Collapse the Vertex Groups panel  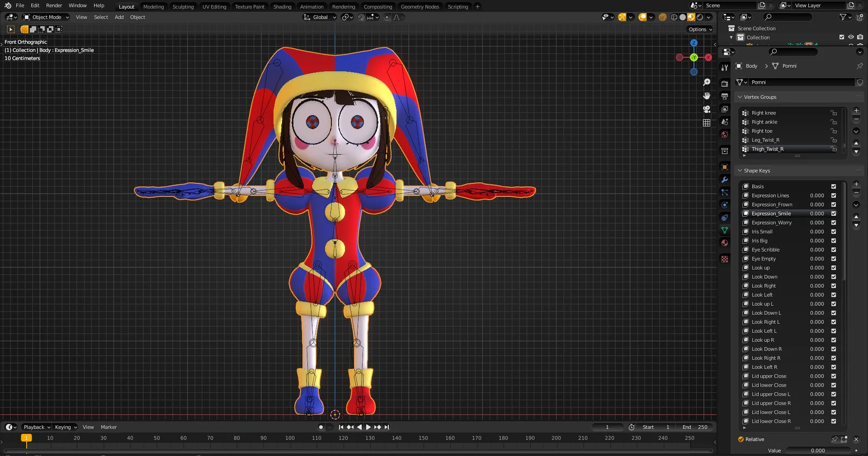click(x=759, y=97)
